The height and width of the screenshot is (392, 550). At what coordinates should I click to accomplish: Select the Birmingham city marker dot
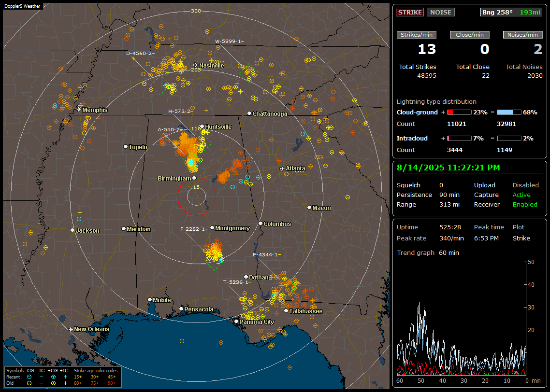coord(194,178)
